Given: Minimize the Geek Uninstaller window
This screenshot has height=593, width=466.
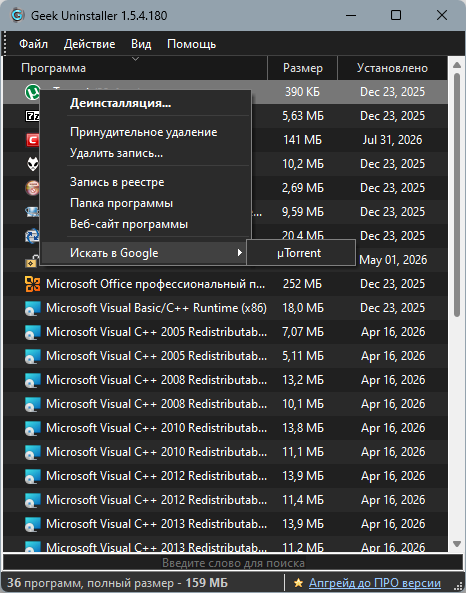Looking at the screenshot, I should click(351, 16).
